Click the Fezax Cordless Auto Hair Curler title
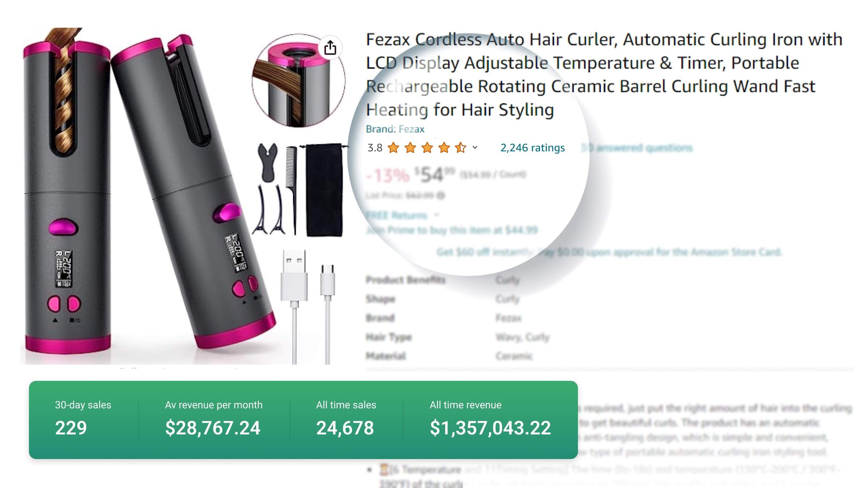 tap(604, 74)
